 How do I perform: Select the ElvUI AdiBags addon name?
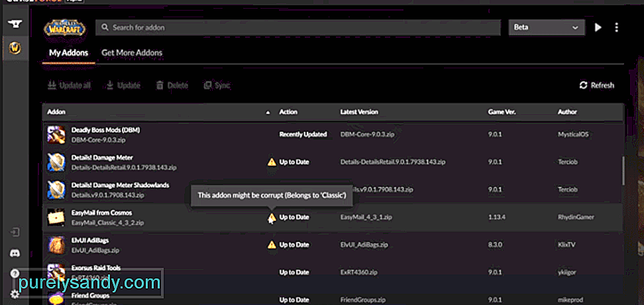pyautogui.click(x=90, y=240)
